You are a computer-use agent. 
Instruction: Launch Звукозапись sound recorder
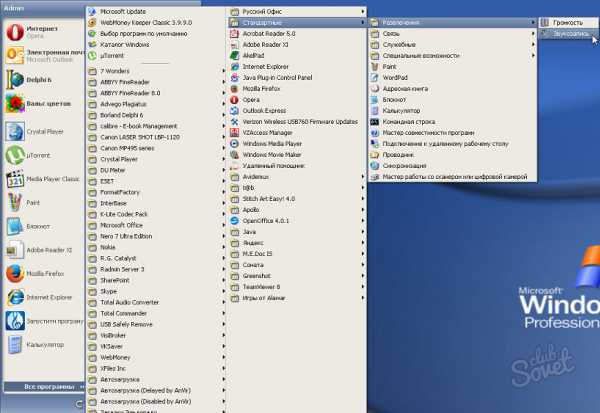pos(568,34)
